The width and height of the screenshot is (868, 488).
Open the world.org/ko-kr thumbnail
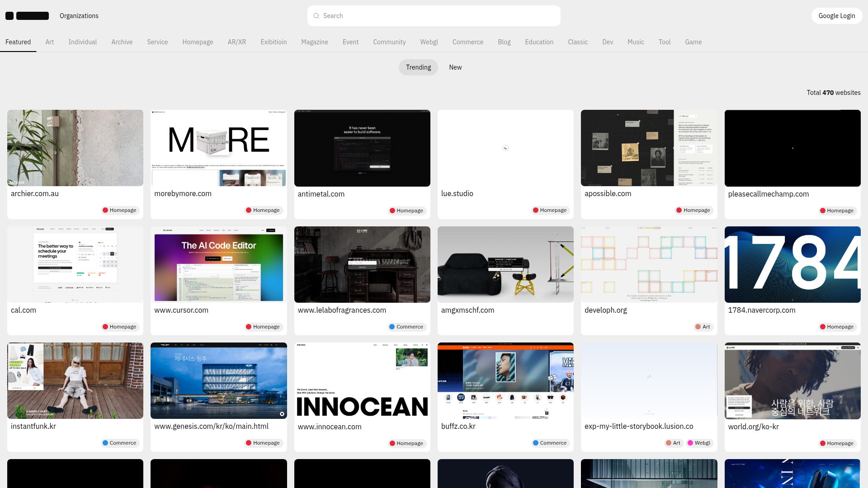tap(793, 381)
